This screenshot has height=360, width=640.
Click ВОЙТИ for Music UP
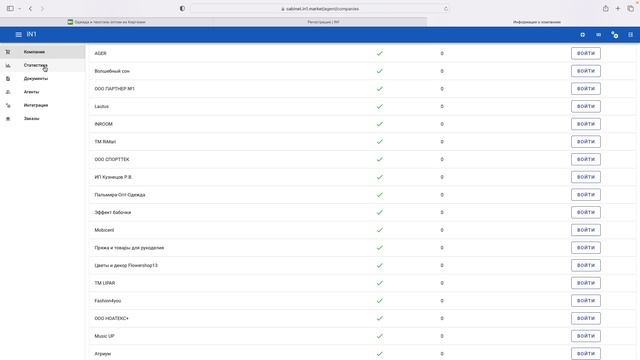[x=586, y=336]
